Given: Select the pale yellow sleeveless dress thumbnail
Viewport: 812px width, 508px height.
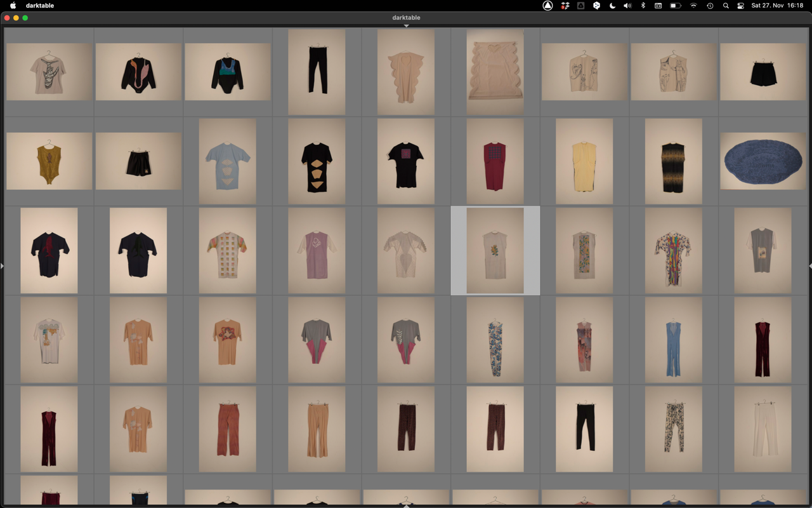Looking at the screenshot, I should (x=584, y=161).
